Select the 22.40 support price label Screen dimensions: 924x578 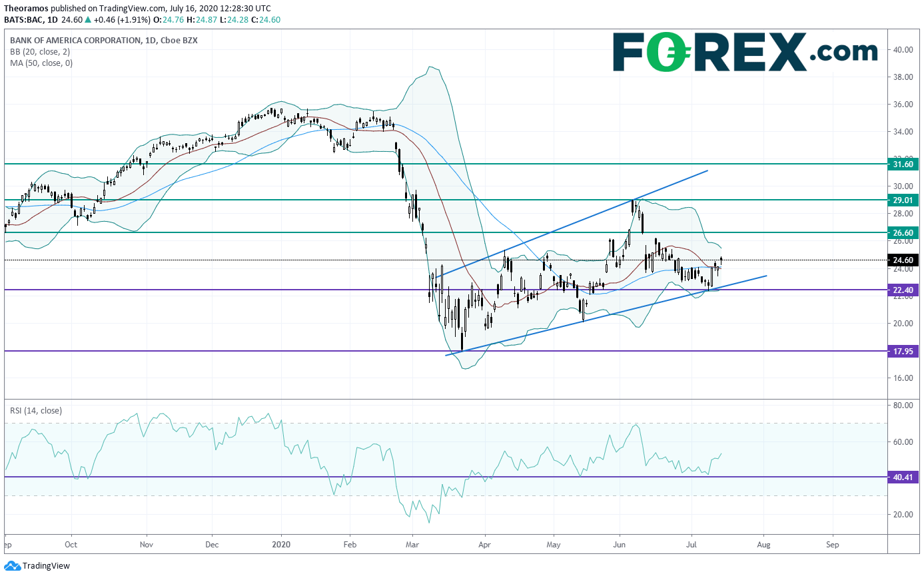(905, 290)
